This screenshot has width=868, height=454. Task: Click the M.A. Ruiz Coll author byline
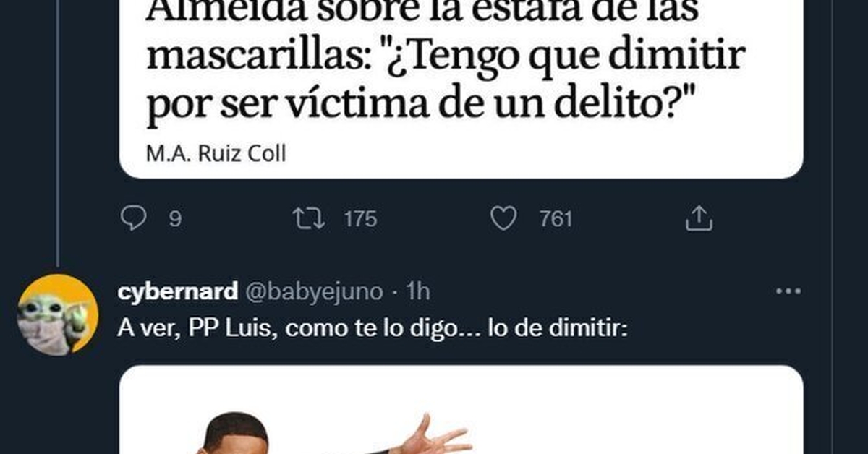[x=216, y=154]
